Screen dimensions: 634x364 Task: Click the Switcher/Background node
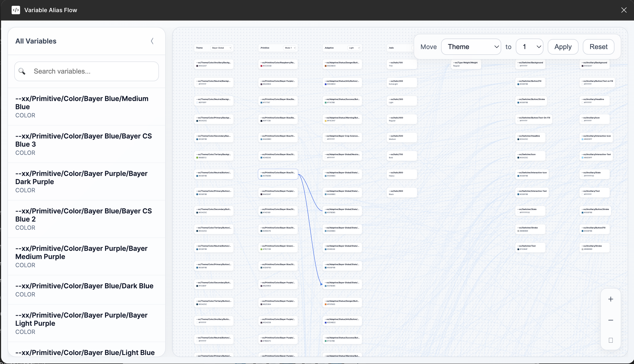tap(530, 64)
